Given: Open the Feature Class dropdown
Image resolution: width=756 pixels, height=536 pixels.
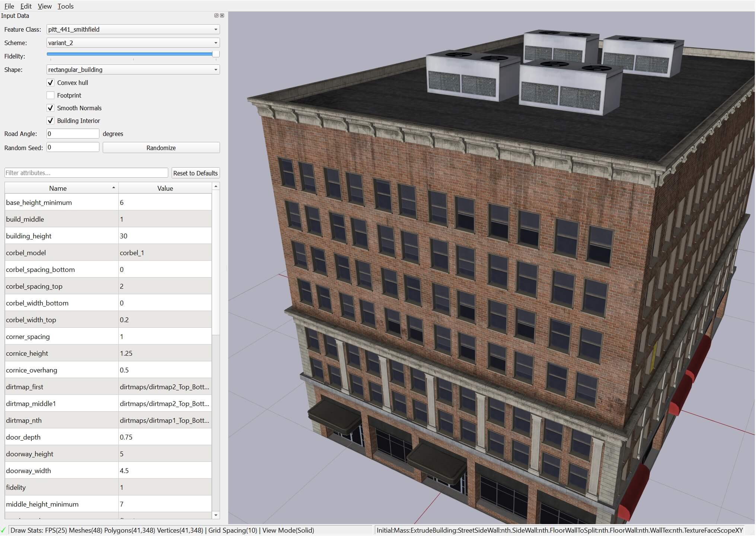Looking at the screenshot, I should pyautogui.click(x=133, y=29).
